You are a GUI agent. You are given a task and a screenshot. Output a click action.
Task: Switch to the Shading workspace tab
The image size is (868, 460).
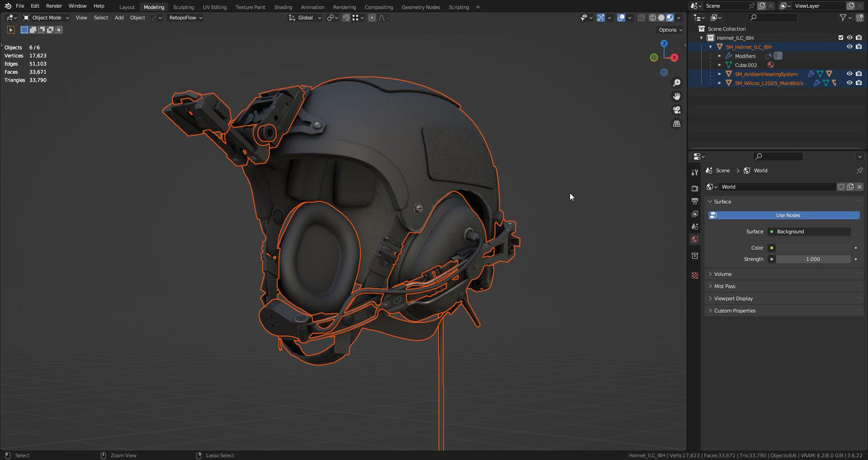282,7
